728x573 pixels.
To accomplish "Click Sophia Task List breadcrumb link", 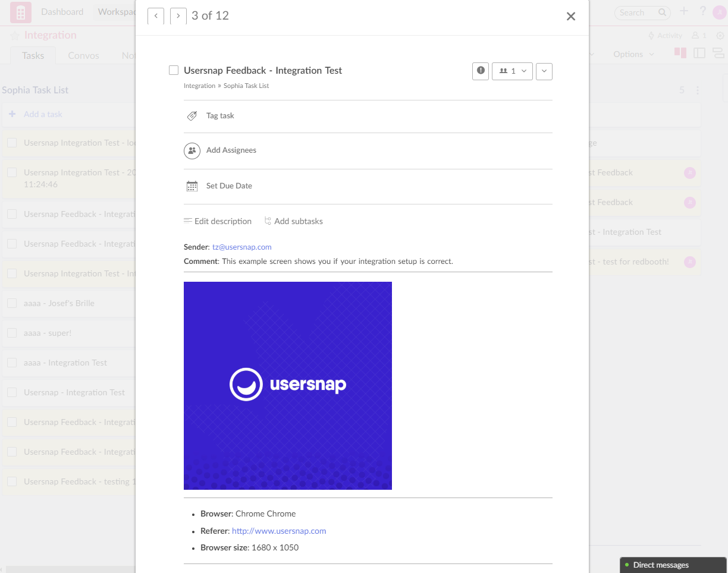I will coord(246,86).
